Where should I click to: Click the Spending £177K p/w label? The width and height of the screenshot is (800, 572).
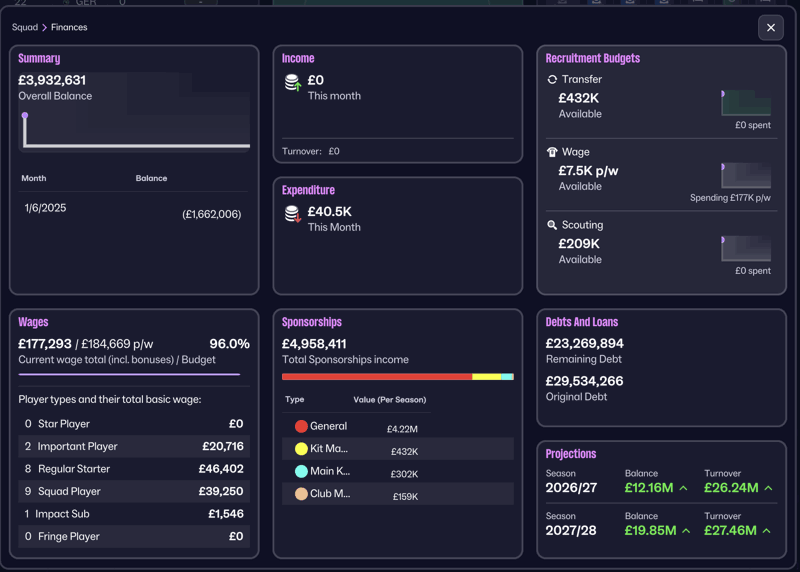coord(730,198)
